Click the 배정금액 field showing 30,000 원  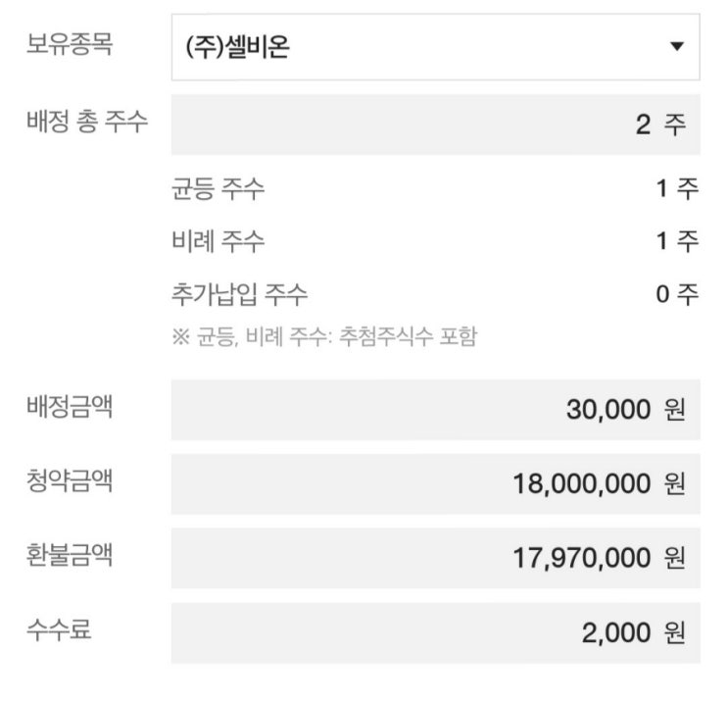coord(435,409)
